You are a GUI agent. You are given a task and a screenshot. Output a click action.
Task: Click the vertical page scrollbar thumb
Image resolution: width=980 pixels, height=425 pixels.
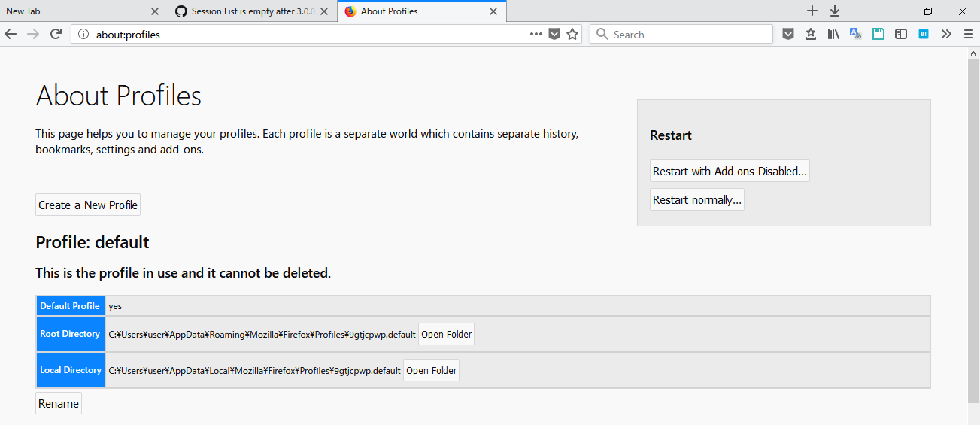point(973,229)
